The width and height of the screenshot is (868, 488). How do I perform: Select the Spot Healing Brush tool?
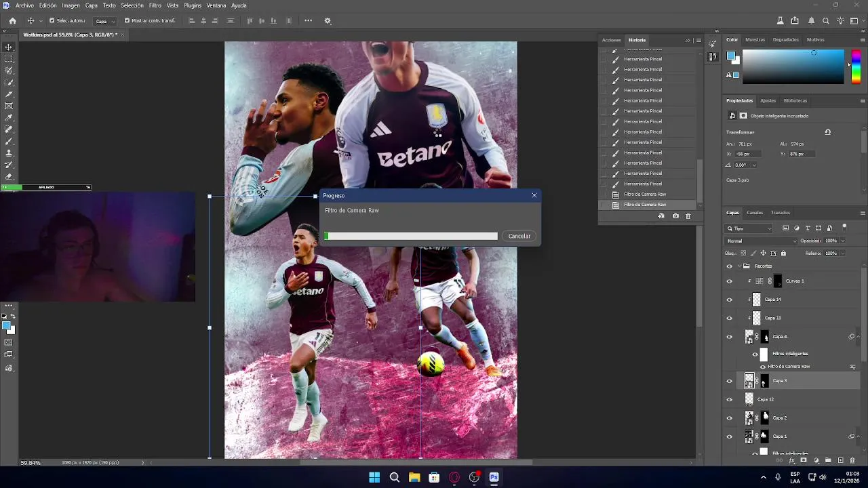tap(9, 129)
